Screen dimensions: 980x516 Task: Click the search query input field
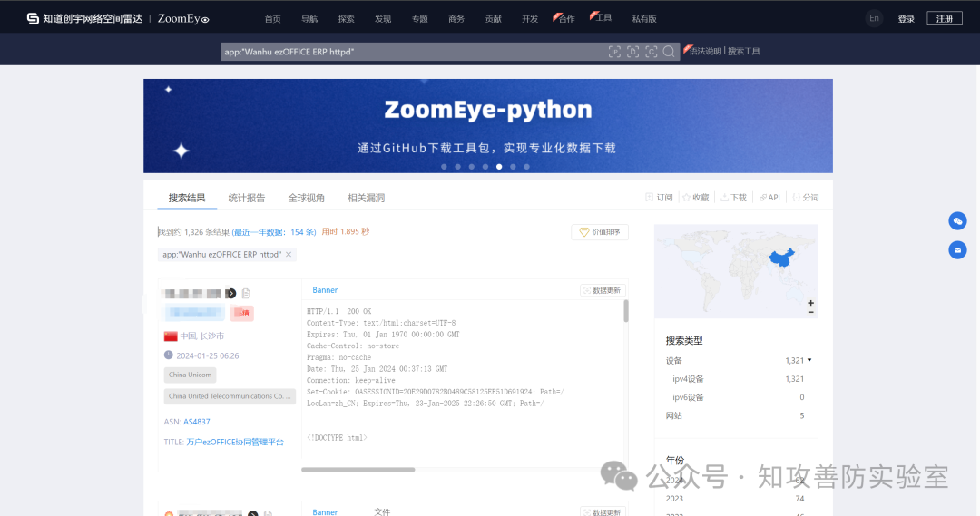click(413, 52)
